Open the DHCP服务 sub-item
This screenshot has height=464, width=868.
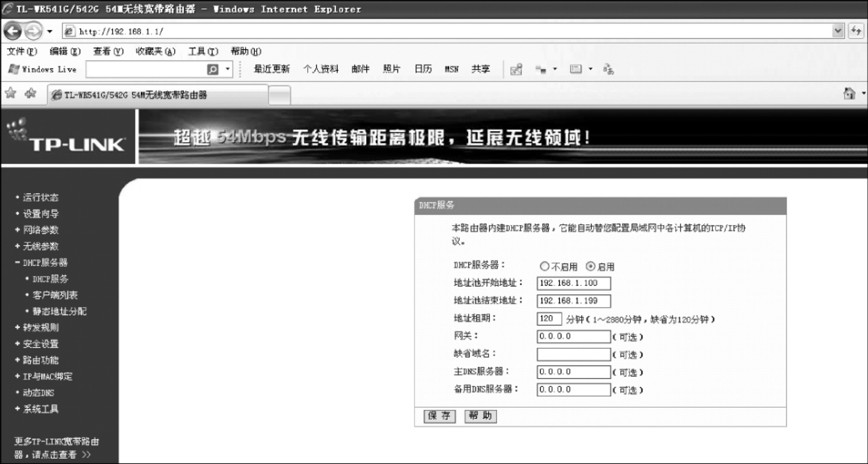50,279
